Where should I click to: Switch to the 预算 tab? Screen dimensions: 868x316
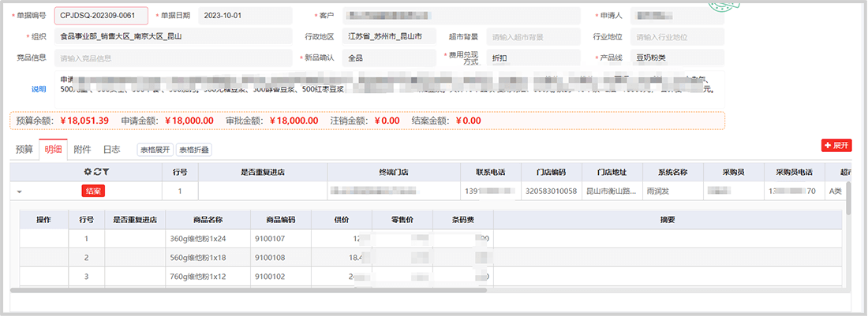tap(24, 149)
